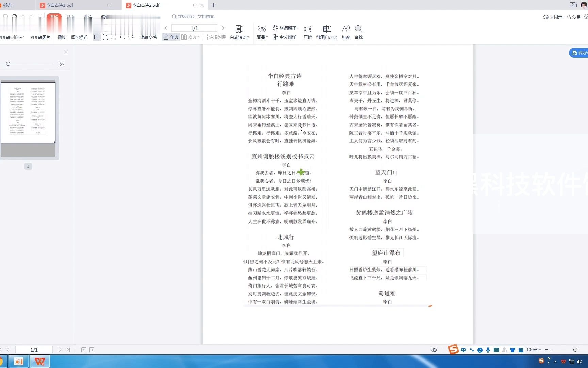
Task: Select fit width view icon
Action: click(x=114, y=37)
